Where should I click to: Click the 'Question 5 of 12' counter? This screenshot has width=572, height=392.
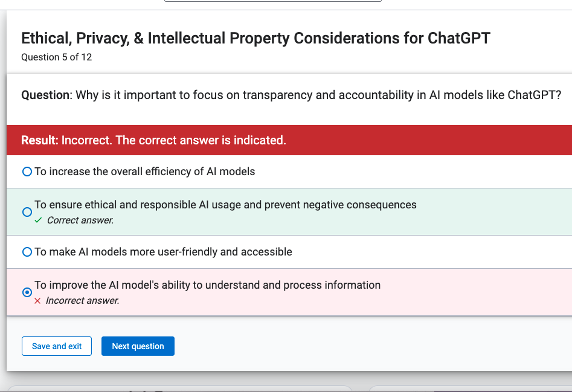(57, 57)
